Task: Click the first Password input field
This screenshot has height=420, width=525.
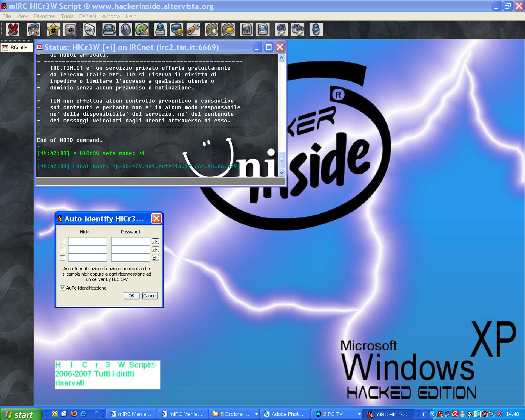Action: 130,241
